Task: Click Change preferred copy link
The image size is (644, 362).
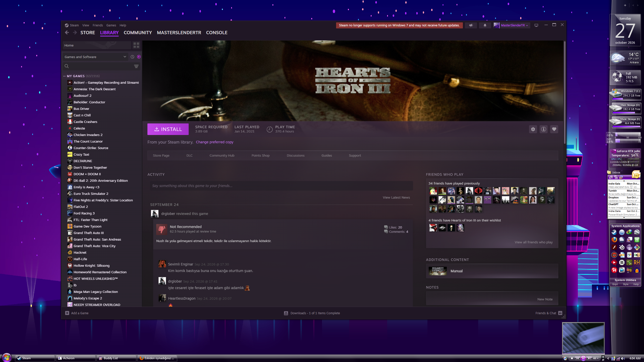Action: 215,142
